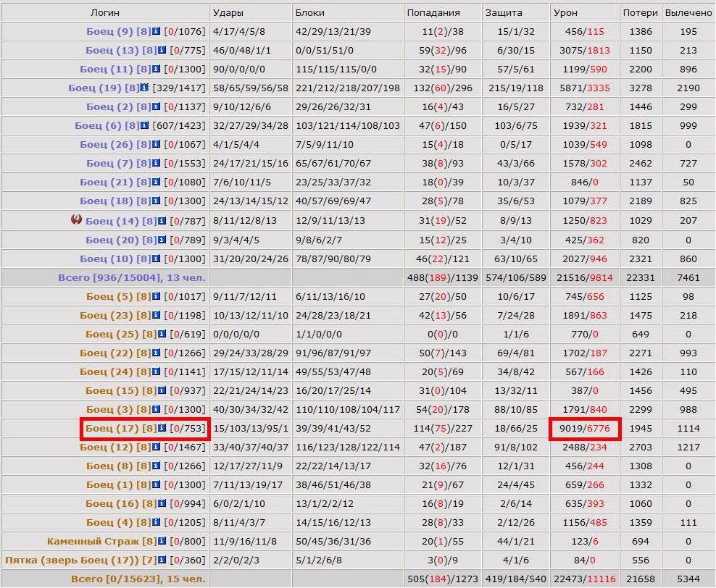
Task: Open info icon next to Боец (23)
Action: [x=156, y=315]
